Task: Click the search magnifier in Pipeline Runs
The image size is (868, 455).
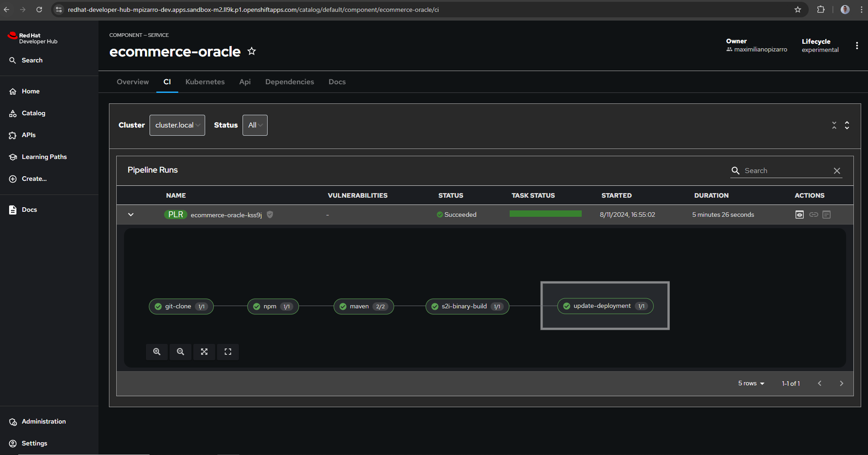Action: pos(735,170)
